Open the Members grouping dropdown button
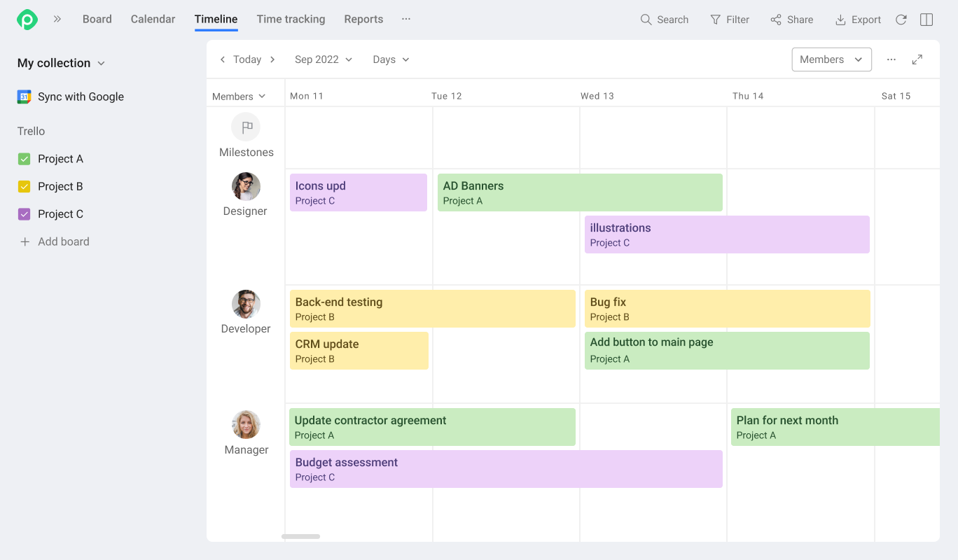 click(x=831, y=59)
